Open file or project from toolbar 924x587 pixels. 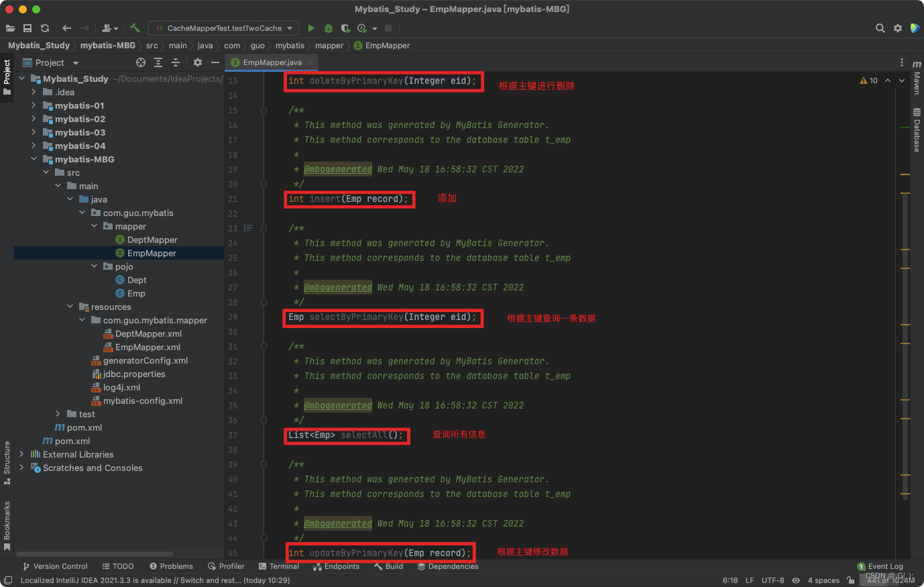click(10, 28)
